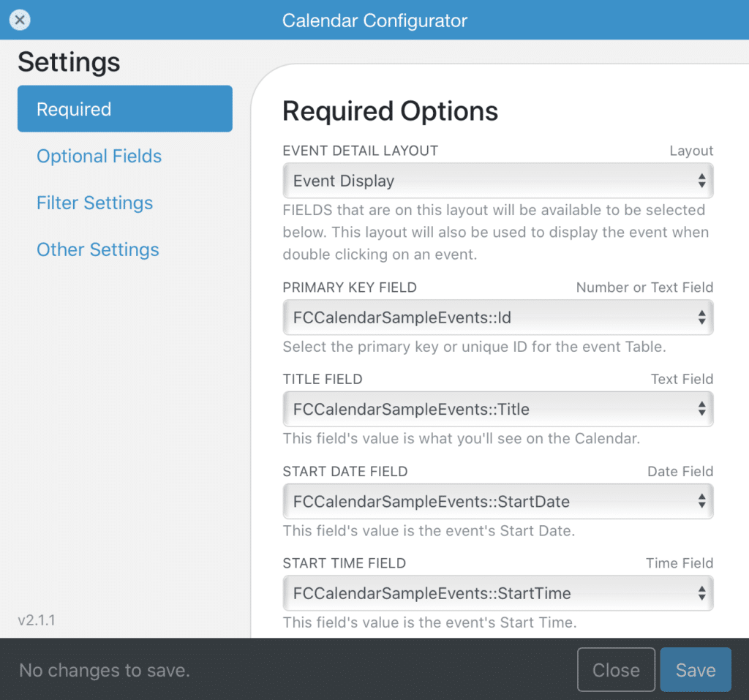Click the Calendar Configurator title text
This screenshot has width=749, height=700.
tap(374, 20)
